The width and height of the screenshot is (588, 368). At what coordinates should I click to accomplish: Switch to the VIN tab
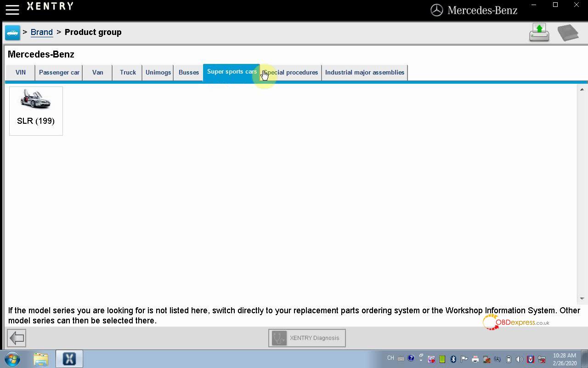pyautogui.click(x=21, y=72)
